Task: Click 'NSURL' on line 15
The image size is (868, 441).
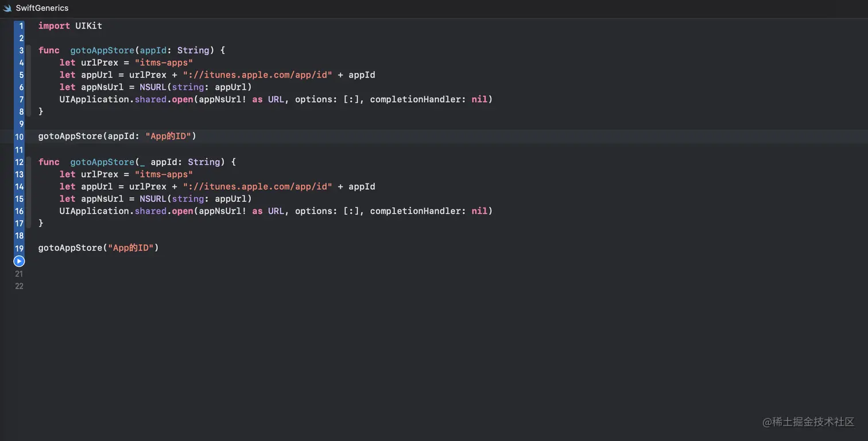Action: [x=153, y=199]
